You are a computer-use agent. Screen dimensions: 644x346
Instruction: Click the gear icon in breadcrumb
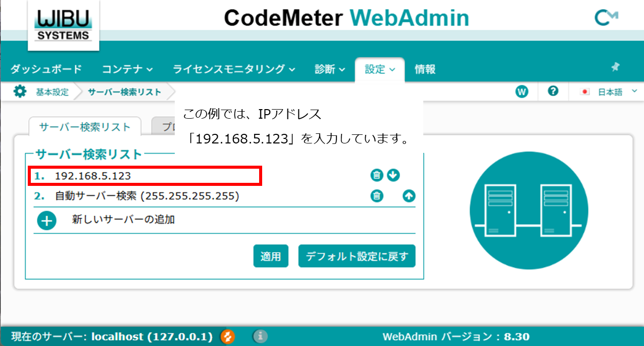click(x=20, y=92)
